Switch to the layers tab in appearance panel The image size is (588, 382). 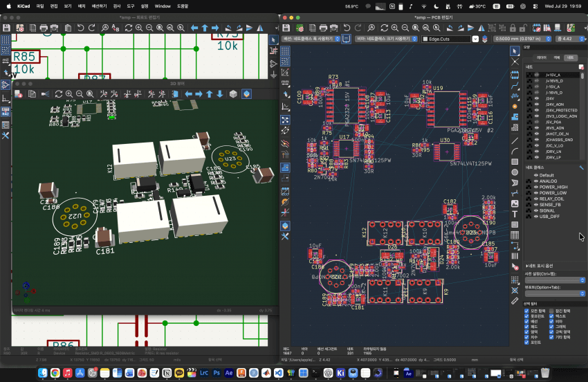pos(542,57)
